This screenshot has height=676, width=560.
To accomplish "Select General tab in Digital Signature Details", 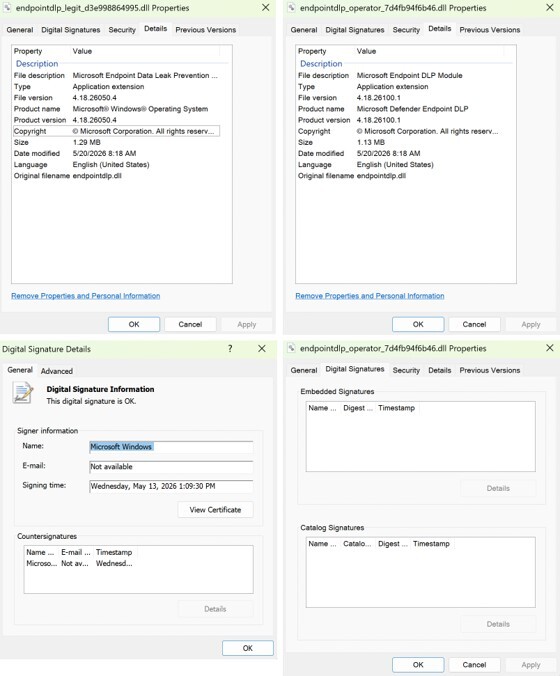I will click(x=20, y=370).
